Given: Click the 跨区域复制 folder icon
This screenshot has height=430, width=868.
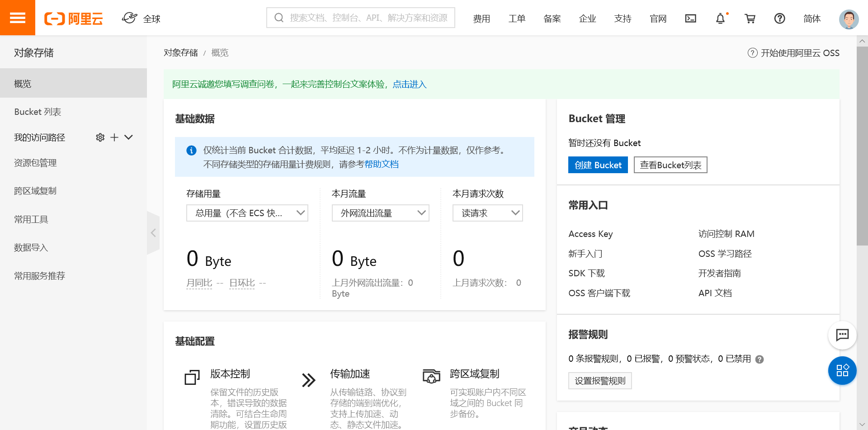Looking at the screenshot, I should pyautogui.click(x=431, y=376).
